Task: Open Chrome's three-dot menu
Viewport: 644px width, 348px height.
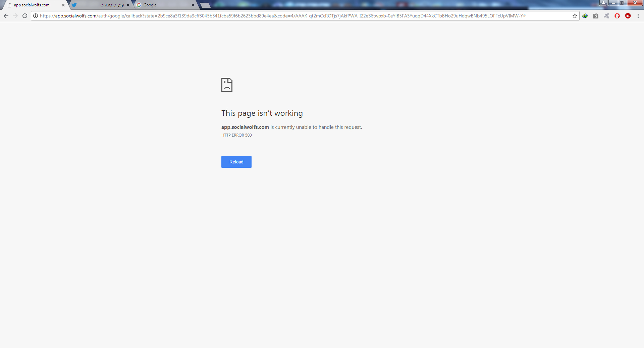Action: [x=638, y=16]
